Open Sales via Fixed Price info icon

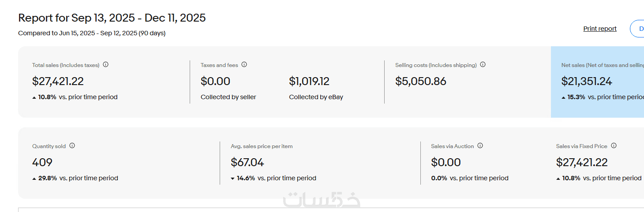click(x=614, y=146)
